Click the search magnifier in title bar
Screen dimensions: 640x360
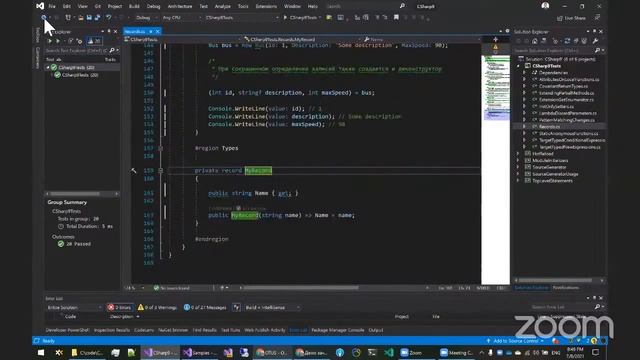coord(402,6)
